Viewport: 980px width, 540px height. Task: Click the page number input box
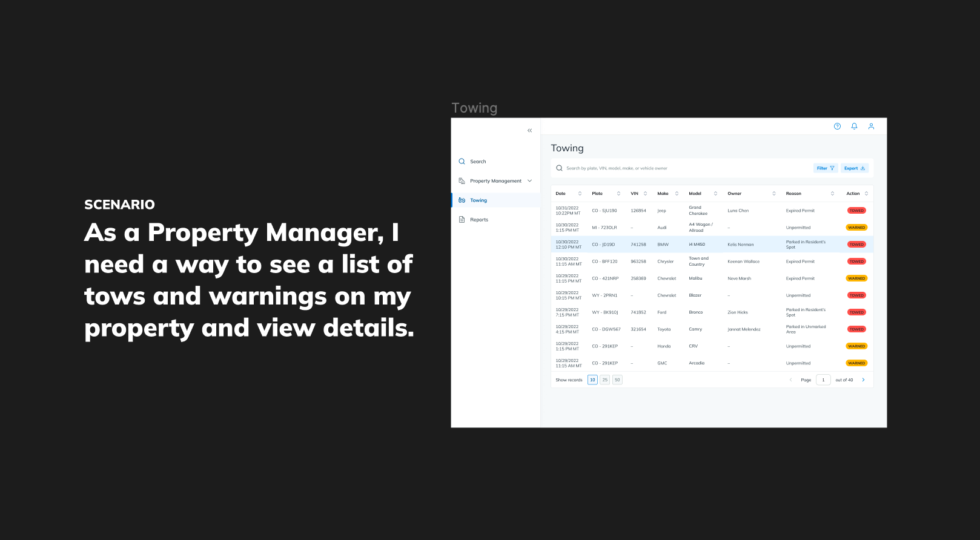(823, 380)
